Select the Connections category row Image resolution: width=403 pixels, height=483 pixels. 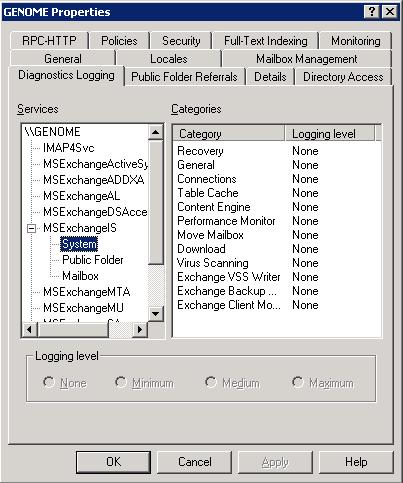277,179
